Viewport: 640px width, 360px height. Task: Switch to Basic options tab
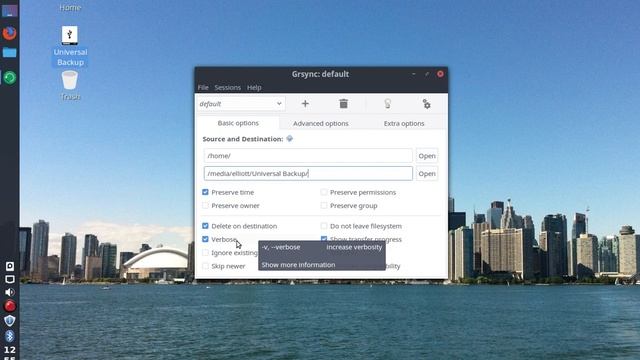click(238, 123)
